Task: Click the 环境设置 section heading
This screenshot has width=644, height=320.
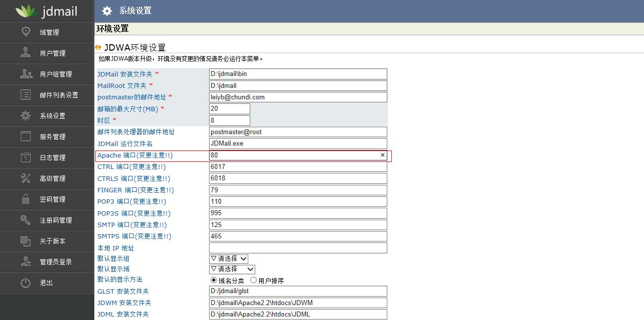Action: (112, 29)
